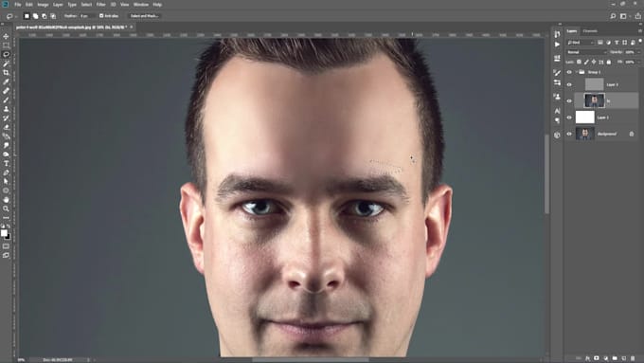
Task: Choose Subtract from Selection mode icon
Action: pyautogui.click(x=45, y=16)
